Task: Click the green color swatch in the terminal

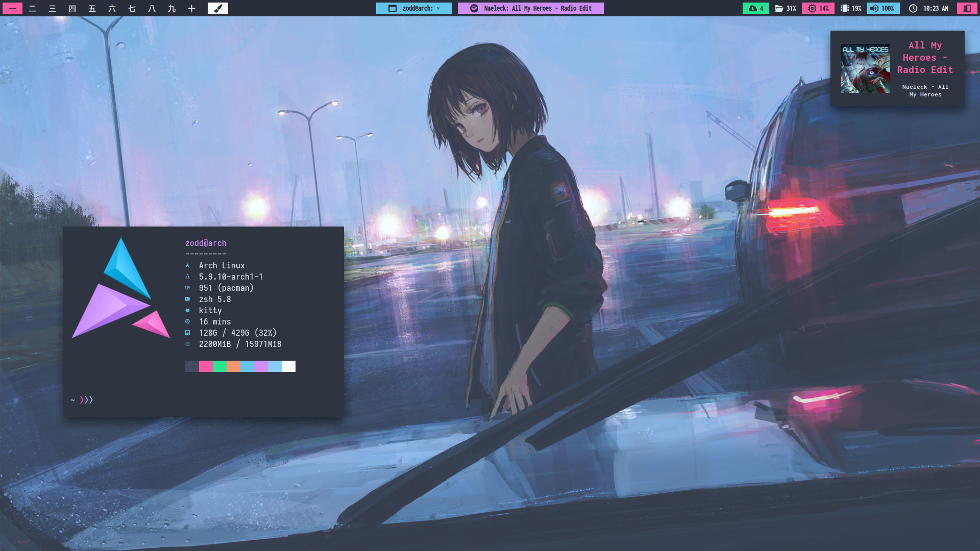Action: click(x=219, y=366)
